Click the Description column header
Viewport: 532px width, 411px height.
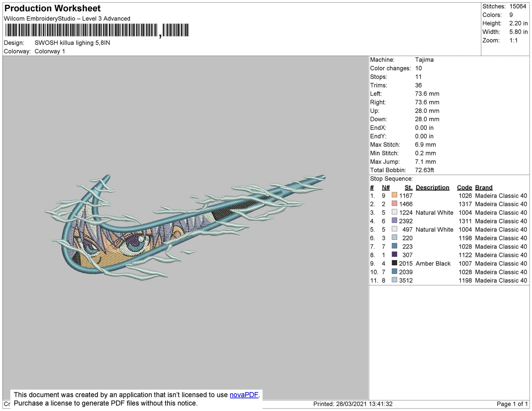(432, 187)
